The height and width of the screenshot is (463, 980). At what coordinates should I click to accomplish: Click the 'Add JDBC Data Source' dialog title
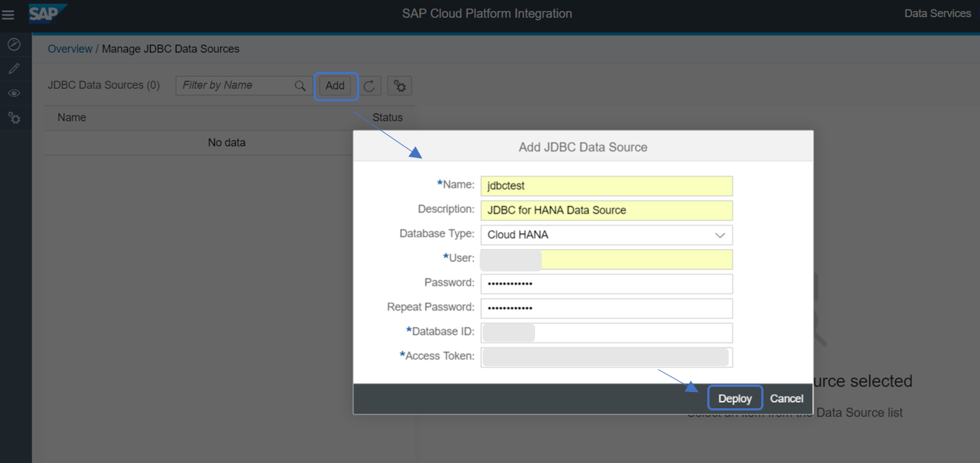(583, 147)
